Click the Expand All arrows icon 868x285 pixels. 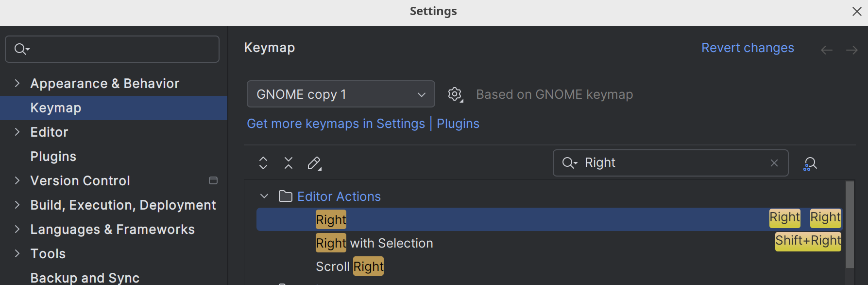(x=263, y=163)
